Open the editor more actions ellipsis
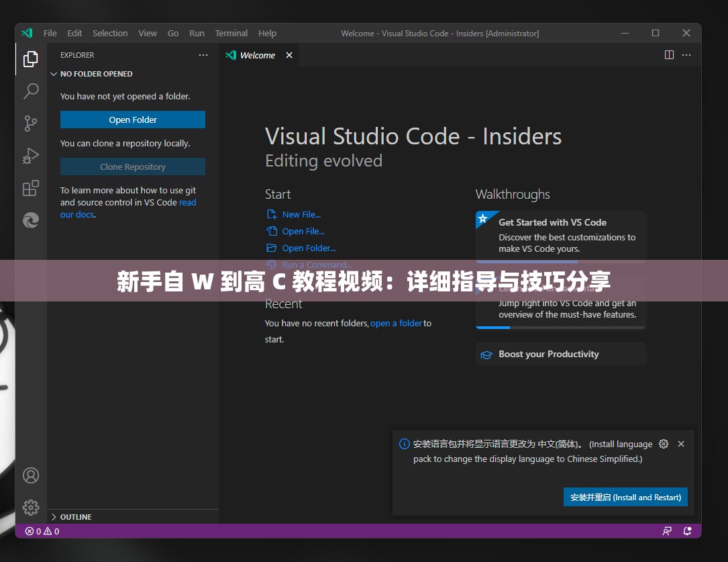 pyautogui.click(x=688, y=55)
